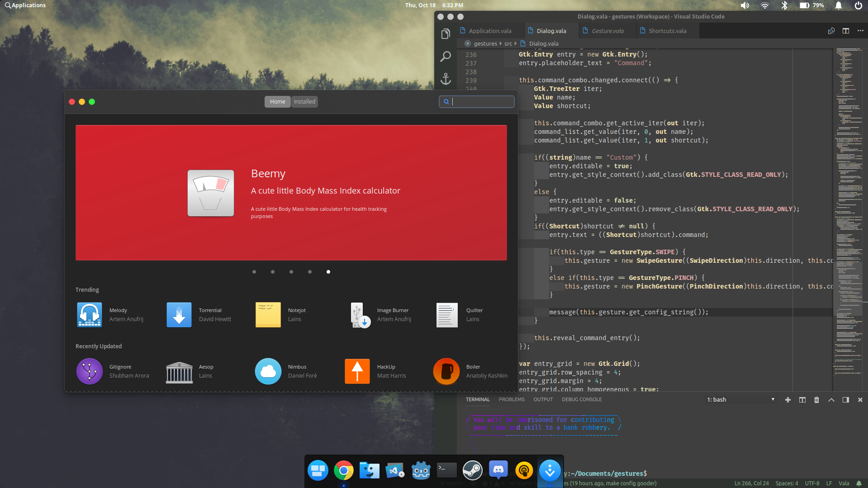Screen dimensions: 868x488
Task: Open the 1: bash terminal dropdown
Action: click(x=741, y=400)
